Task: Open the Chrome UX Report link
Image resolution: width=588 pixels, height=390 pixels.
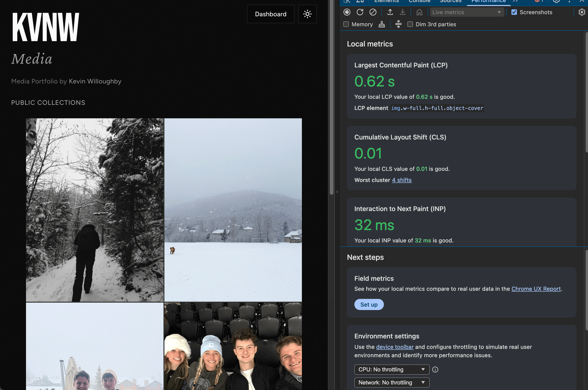Action: pyautogui.click(x=536, y=289)
